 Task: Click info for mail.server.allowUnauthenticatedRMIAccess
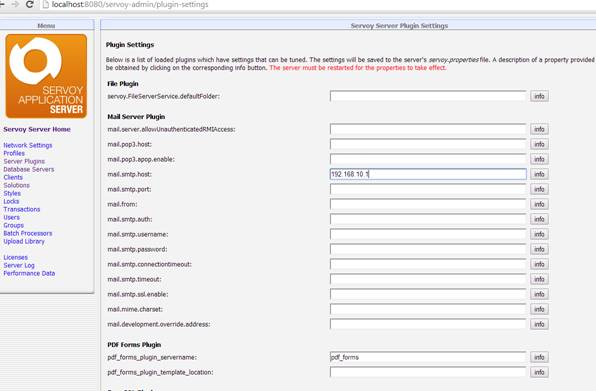tap(539, 129)
